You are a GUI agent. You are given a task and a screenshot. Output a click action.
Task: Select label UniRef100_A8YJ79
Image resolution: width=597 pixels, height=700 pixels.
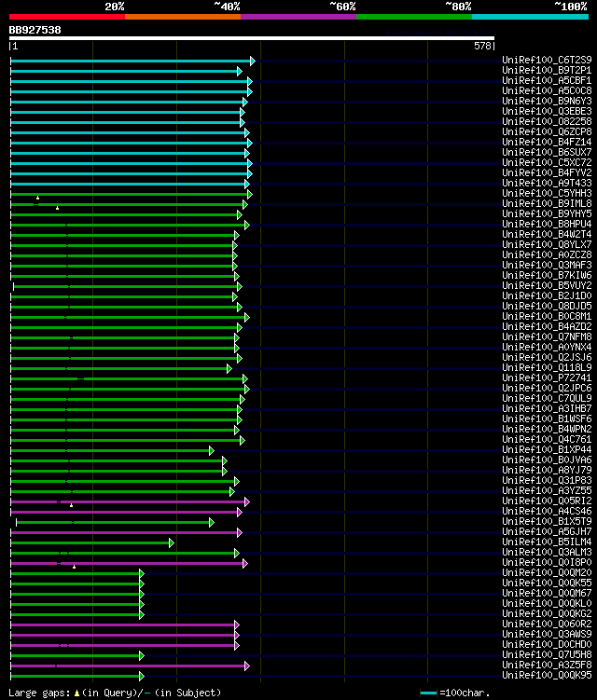(547, 471)
